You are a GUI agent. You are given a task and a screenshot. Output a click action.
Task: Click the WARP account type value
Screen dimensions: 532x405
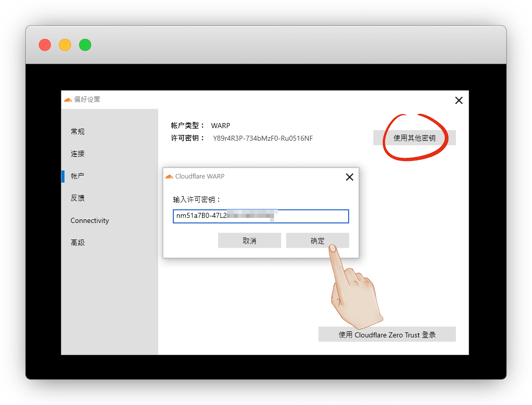[221, 126]
